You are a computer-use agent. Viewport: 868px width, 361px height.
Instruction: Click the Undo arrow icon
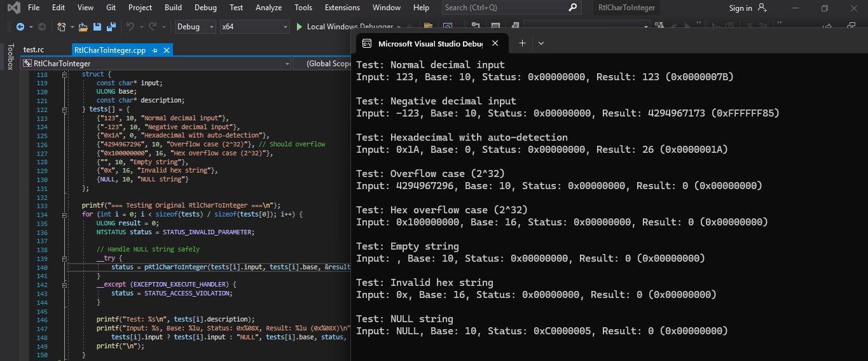point(130,27)
